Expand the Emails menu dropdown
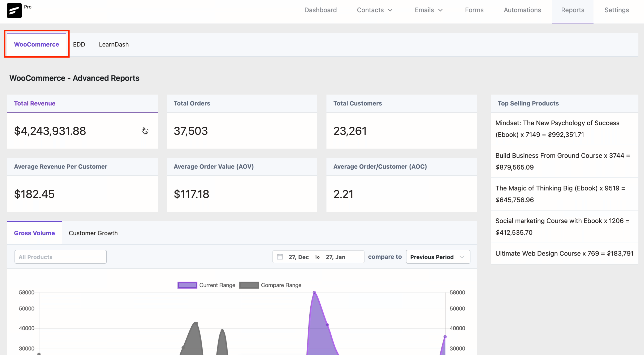Viewport: 644px width, 355px height. click(429, 10)
